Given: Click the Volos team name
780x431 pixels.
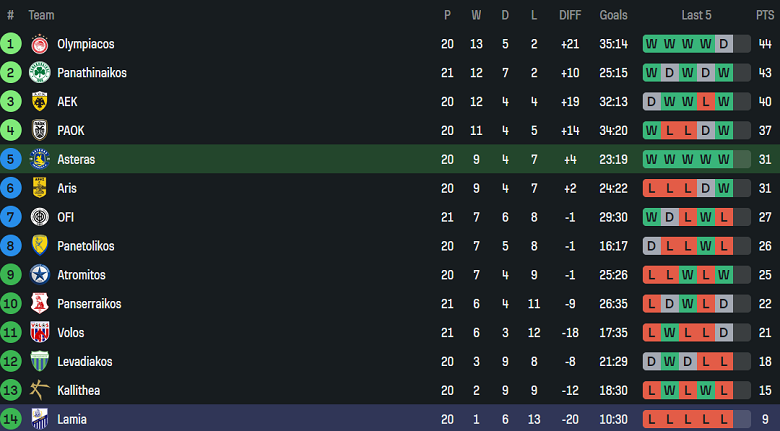Looking at the screenshot, I should [71, 332].
